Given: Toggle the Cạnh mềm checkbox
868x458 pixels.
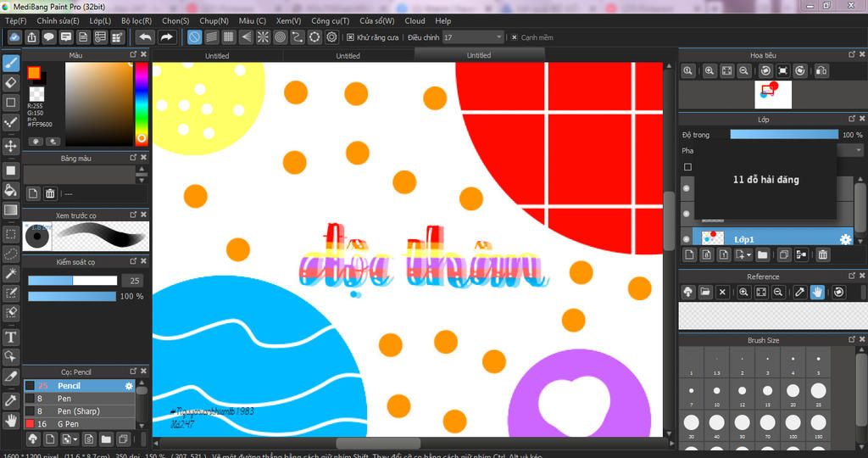Looking at the screenshot, I should pos(515,37).
